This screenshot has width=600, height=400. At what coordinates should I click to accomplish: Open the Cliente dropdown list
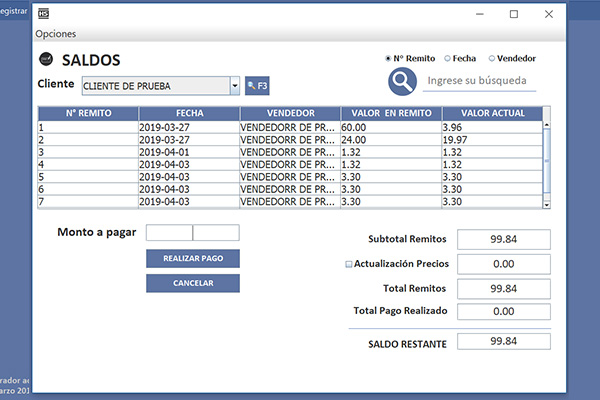(x=234, y=86)
